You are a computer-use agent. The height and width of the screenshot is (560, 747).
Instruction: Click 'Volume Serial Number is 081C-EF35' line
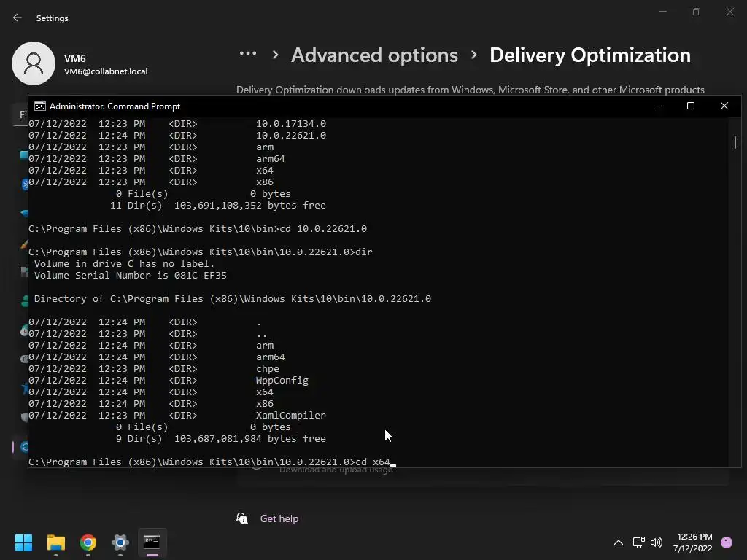point(130,275)
